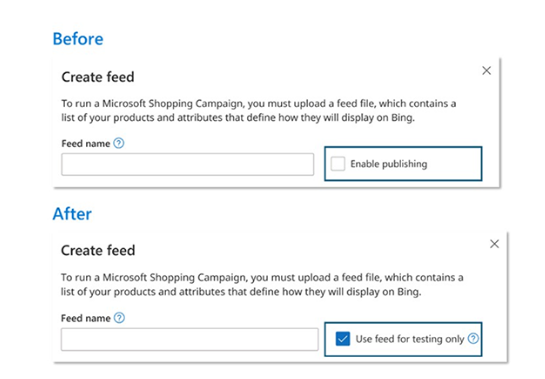Close the Create feed dialog under After
545x379 pixels.
point(494,244)
